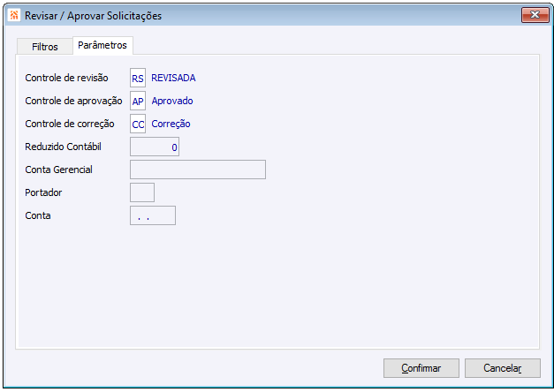Click the Conta masked input field

(153, 215)
